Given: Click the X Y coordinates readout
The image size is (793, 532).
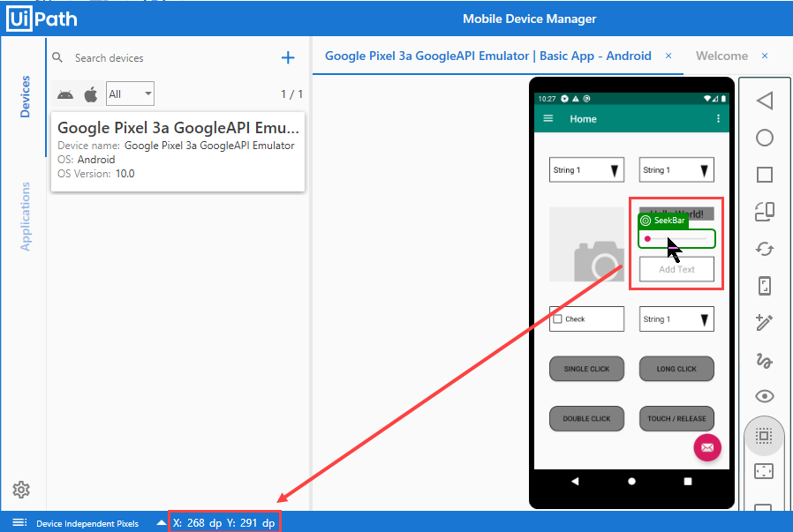Looking at the screenshot, I should pyautogui.click(x=224, y=523).
